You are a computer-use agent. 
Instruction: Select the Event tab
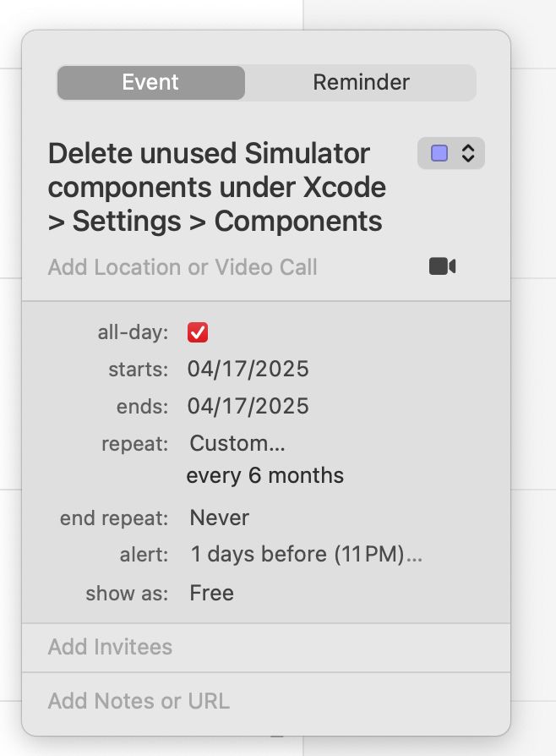pyautogui.click(x=150, y=82)
